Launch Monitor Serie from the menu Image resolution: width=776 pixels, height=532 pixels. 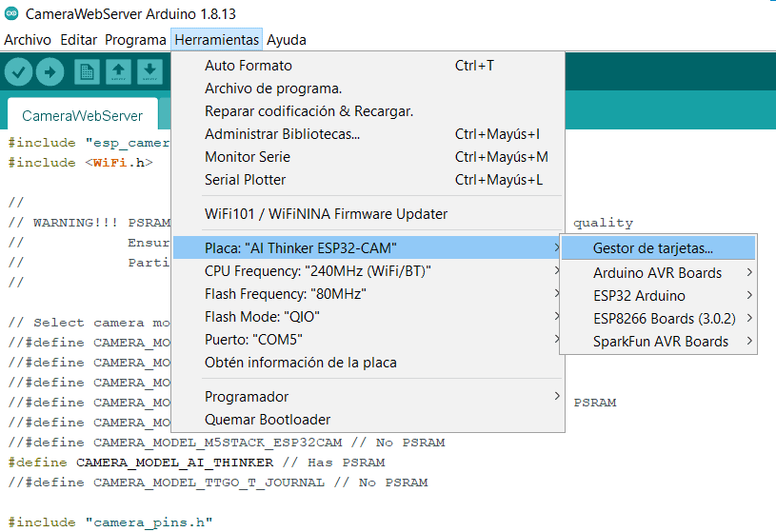[x=248, y=157]
